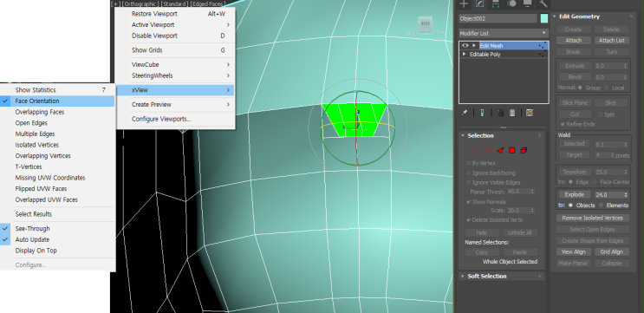Image resolution: width=644 pixels, height=313 pixels.
Task: Click Make Unique icon in stack toolbar
Action: (500, 113)
